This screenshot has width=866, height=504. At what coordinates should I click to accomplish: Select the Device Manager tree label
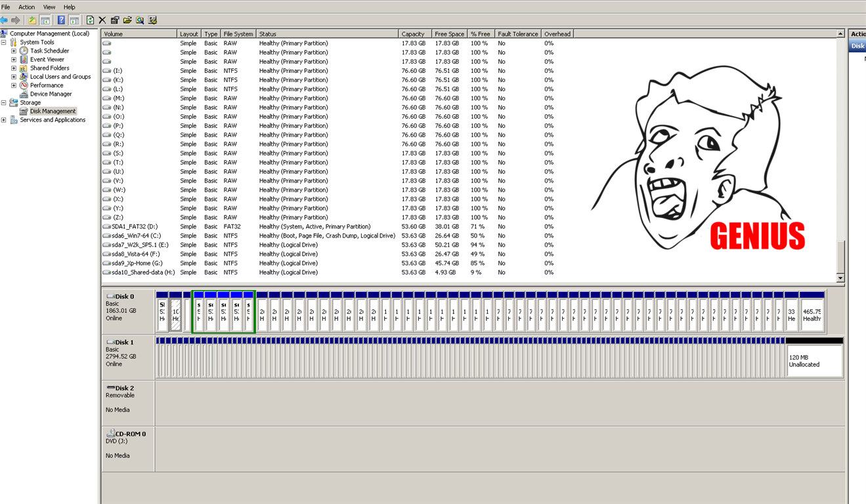pos(51,94)
